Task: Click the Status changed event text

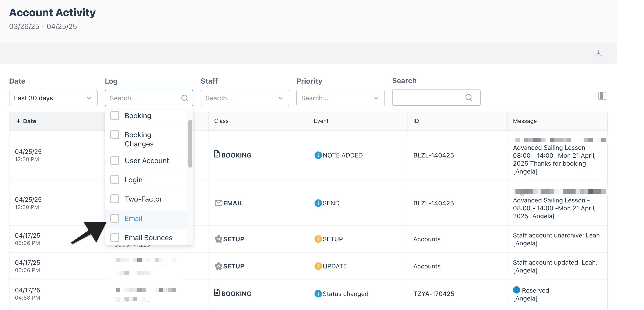Action: click(x=346, y=294)
